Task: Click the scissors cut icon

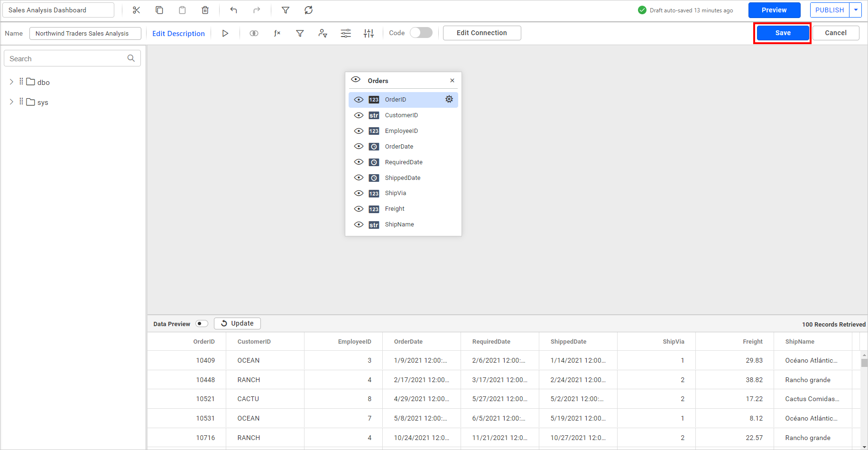Action: pos(137,10)
